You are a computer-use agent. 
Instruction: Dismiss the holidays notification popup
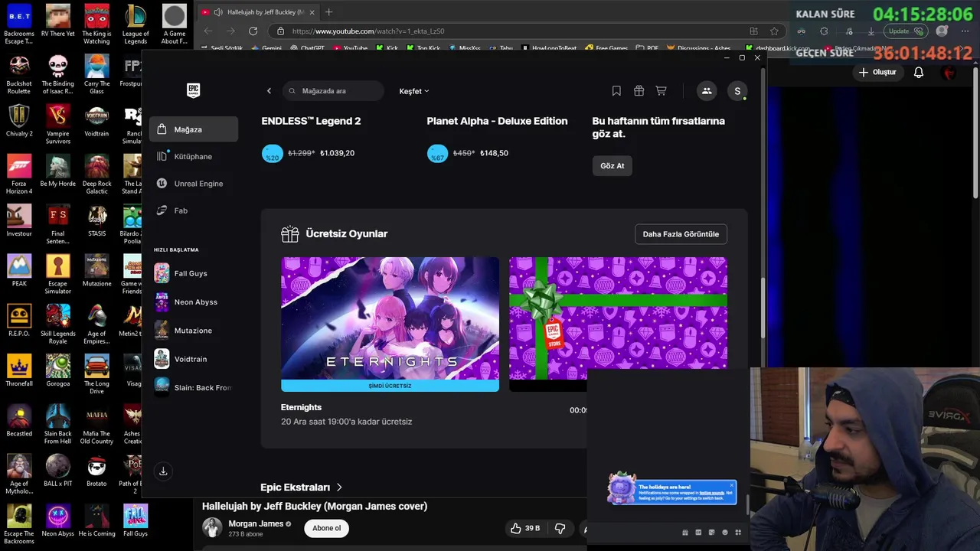[731, 484]
